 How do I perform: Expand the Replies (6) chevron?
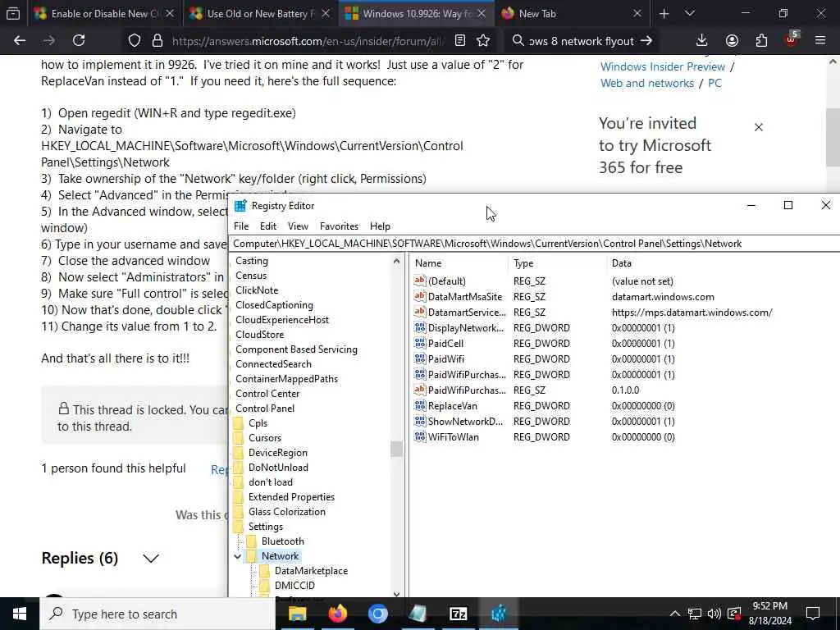151,558
